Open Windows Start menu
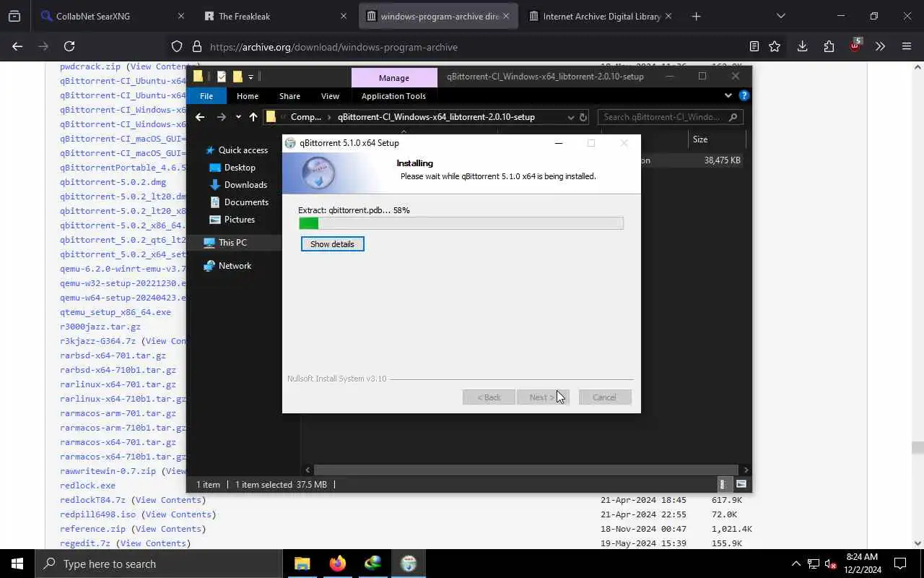The height and width of the screenshot is (578, 924). coord(17,564)
